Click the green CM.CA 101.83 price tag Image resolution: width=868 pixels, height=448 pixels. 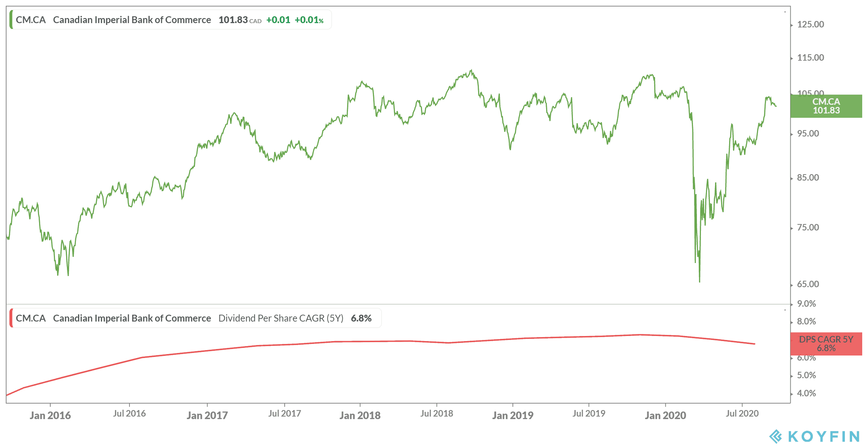pyautogui.click(x=826, y=106)
